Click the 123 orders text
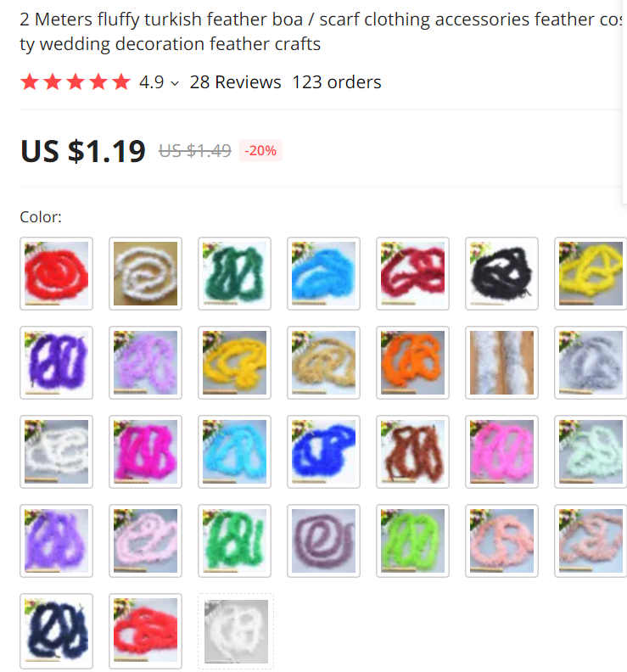Viewport: 627px width, 672px height. click(337, 81)
